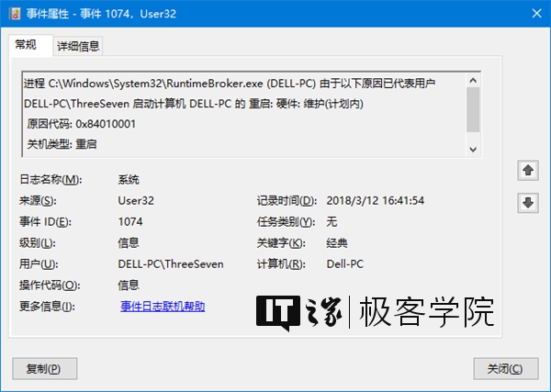Click the description box scroll-down arrow
This screenshot has width=551, height=392.
coord(473,149)
